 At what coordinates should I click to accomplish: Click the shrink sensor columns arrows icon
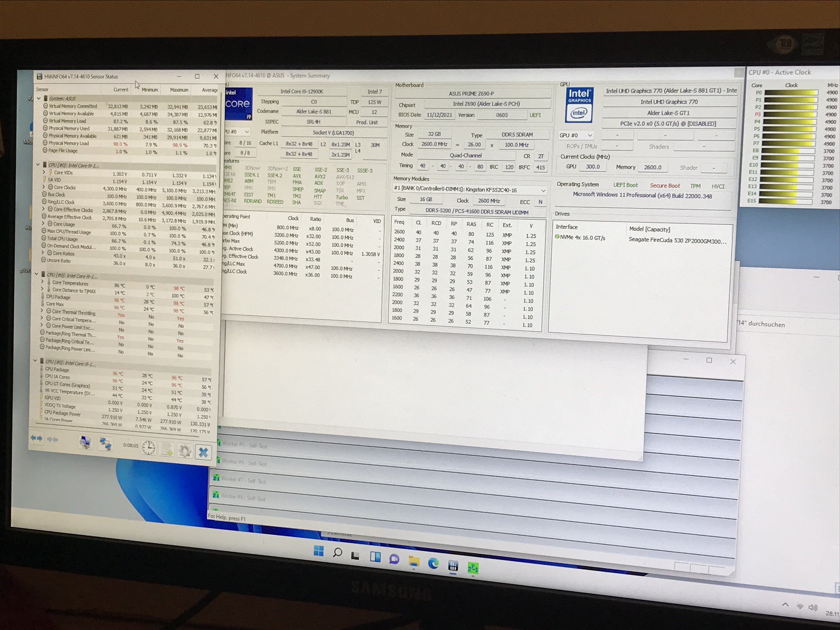[x=52, y=439]
